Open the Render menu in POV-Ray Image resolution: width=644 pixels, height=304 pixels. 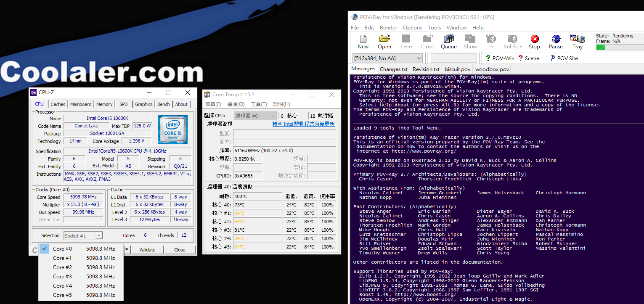[388, 27]
